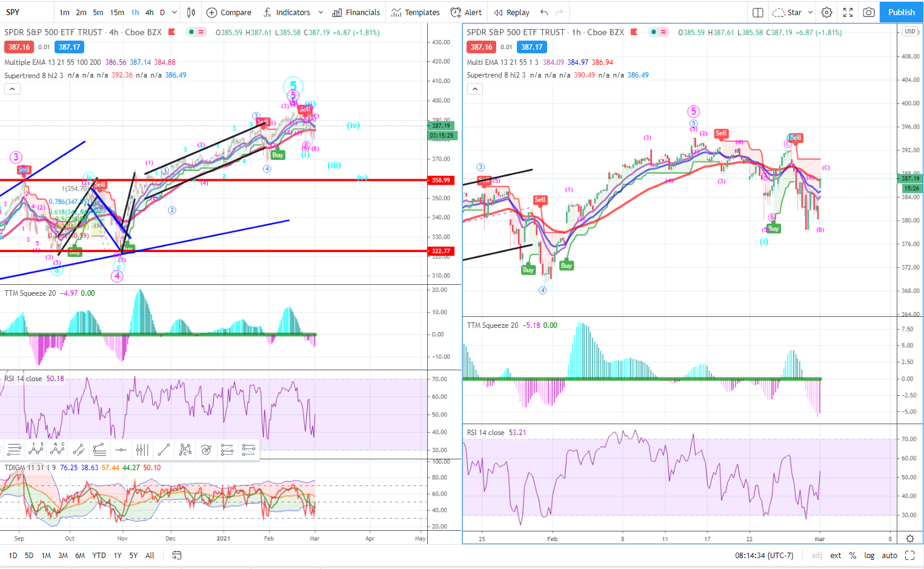
Task: Select the last position tool in floating toolbar
Action: click(x=248, y=450)
